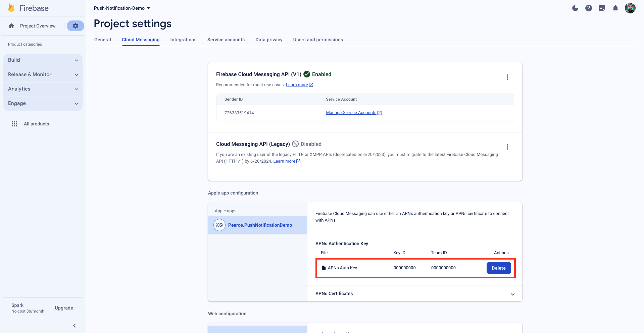This screenshot has height=333, width=644.
Task: Open the Manage Service Accounts link
Action: pyautogui.click(x=351, y=113)
